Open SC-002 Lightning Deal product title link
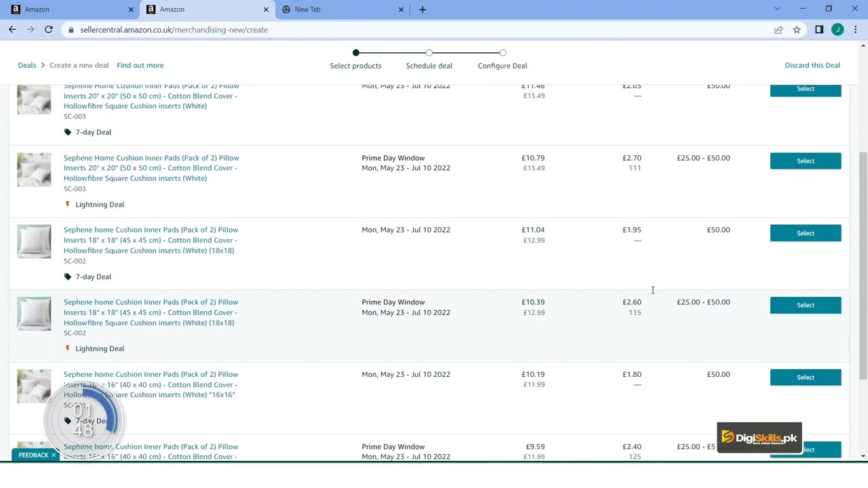Viewport: 868px width, 488px height. pos(151,312)
